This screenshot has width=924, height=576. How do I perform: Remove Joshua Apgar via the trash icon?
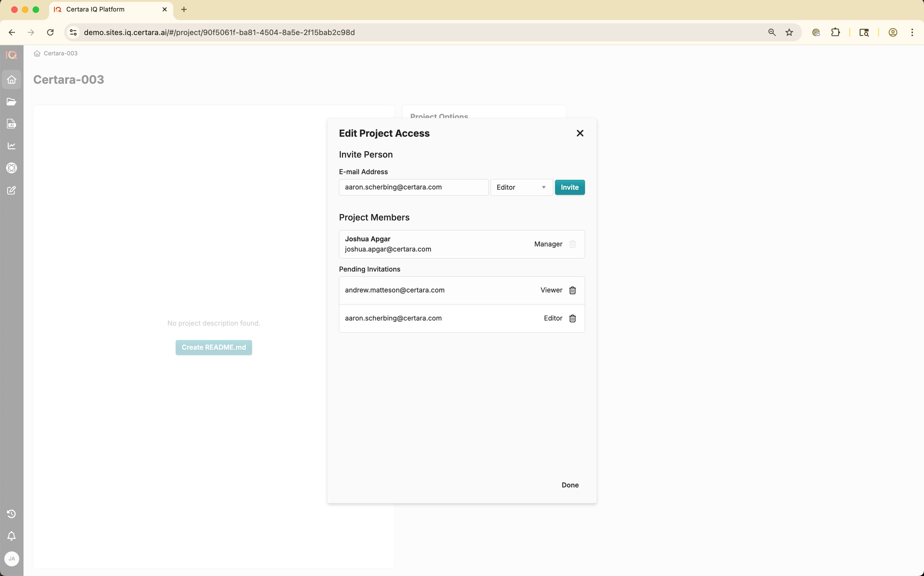[572, 244]
